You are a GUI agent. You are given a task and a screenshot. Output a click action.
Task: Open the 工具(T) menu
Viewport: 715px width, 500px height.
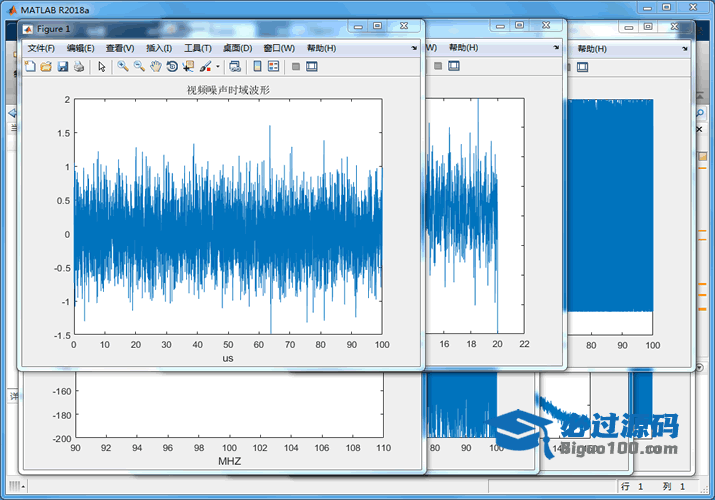point(198,48)
